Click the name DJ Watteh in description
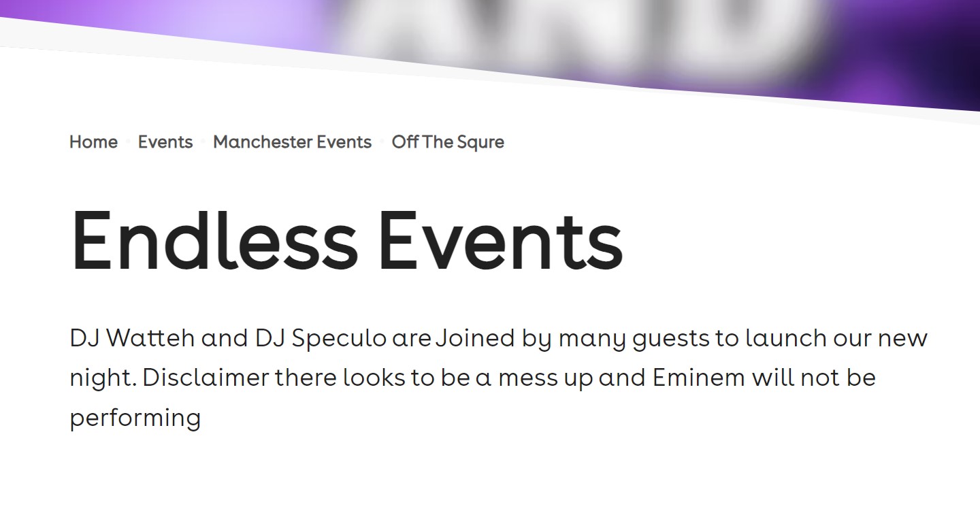This screenshot has width=980, height=511. (132, 338)
